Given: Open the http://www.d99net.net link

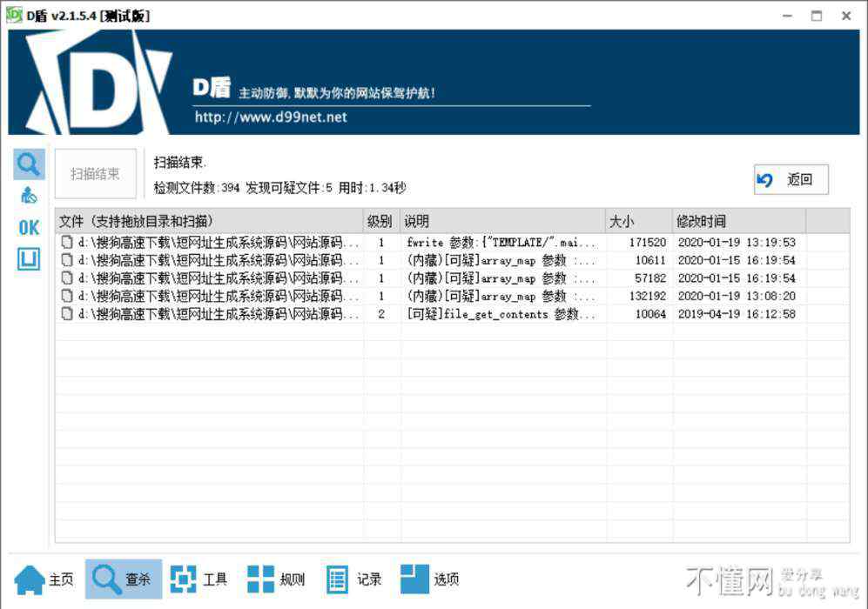Looking at the screenshot, I should [x=271, y=117].
